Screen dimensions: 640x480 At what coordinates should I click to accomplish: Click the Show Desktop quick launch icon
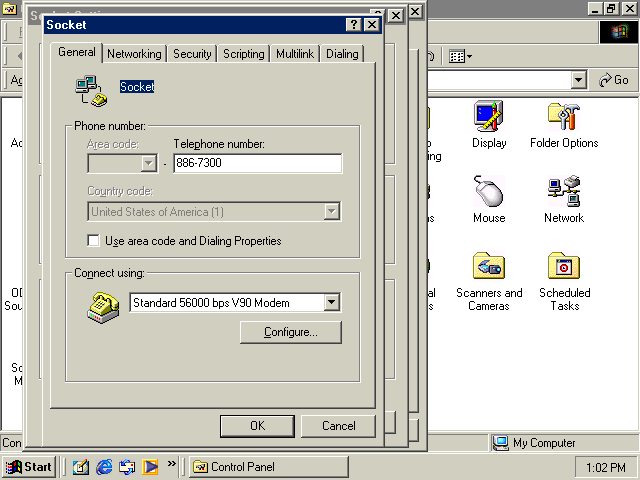pos(81,466)
